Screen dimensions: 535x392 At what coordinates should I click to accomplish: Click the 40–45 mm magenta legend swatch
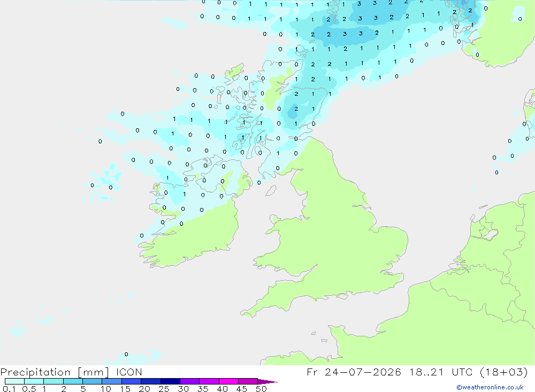228,381
